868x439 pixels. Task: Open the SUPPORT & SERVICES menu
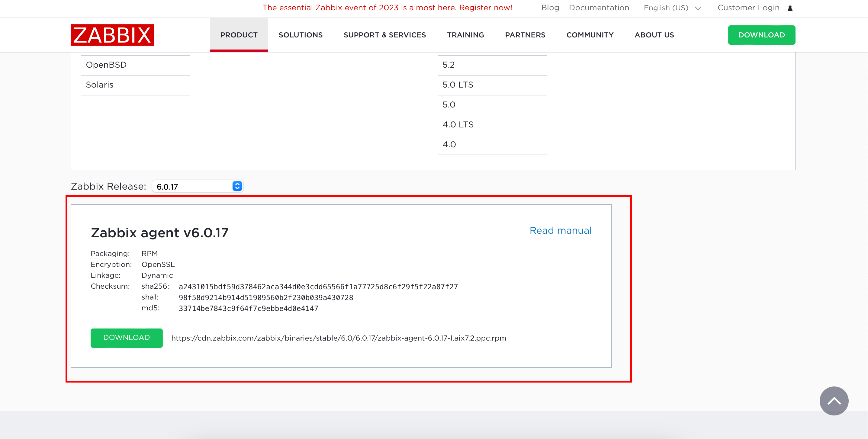385,35
